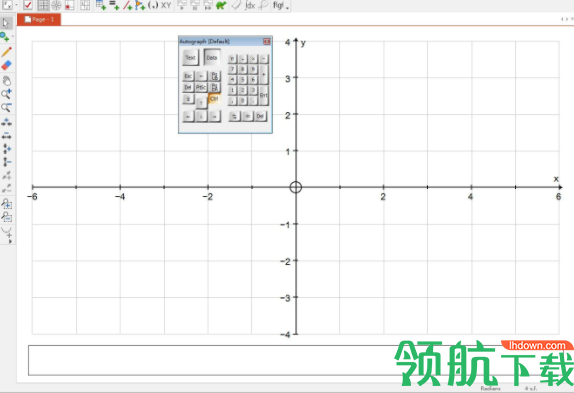Click the backspace arrow key beside Esc
574x393 pixels.
point(201,76)
